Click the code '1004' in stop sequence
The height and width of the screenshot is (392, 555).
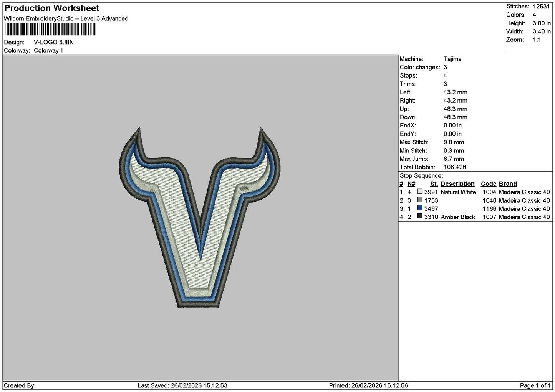click(x=489, y=192)
